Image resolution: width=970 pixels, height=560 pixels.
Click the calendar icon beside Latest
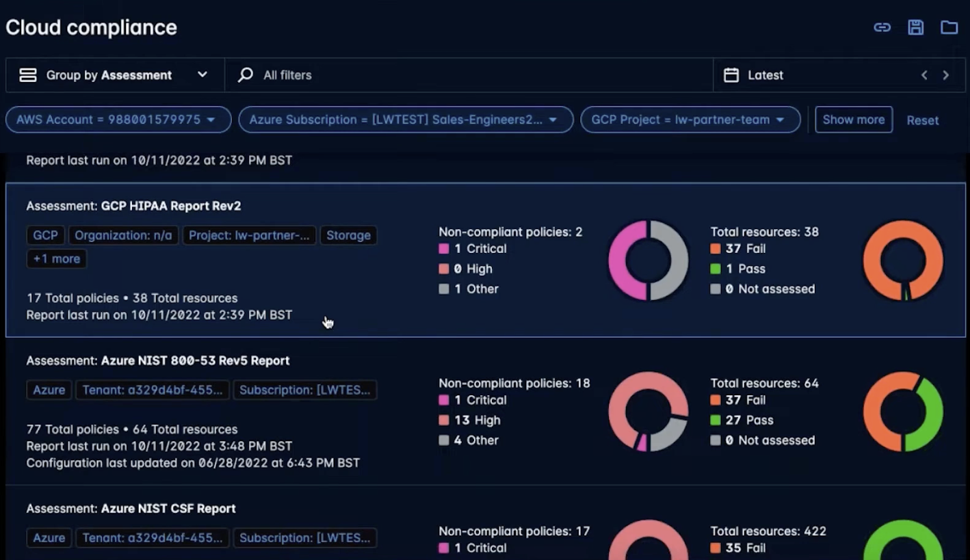point(731,75)
